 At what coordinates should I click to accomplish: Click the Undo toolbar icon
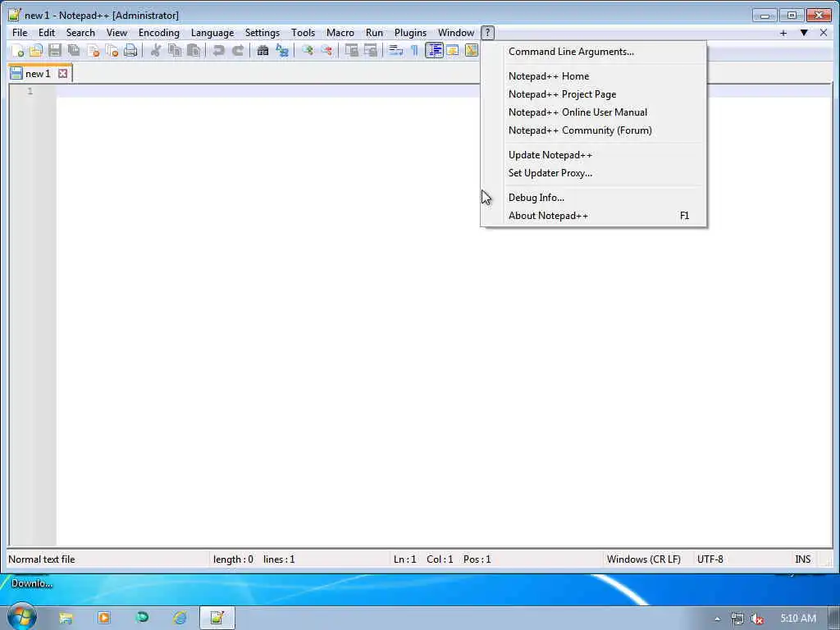click(218, 51)
